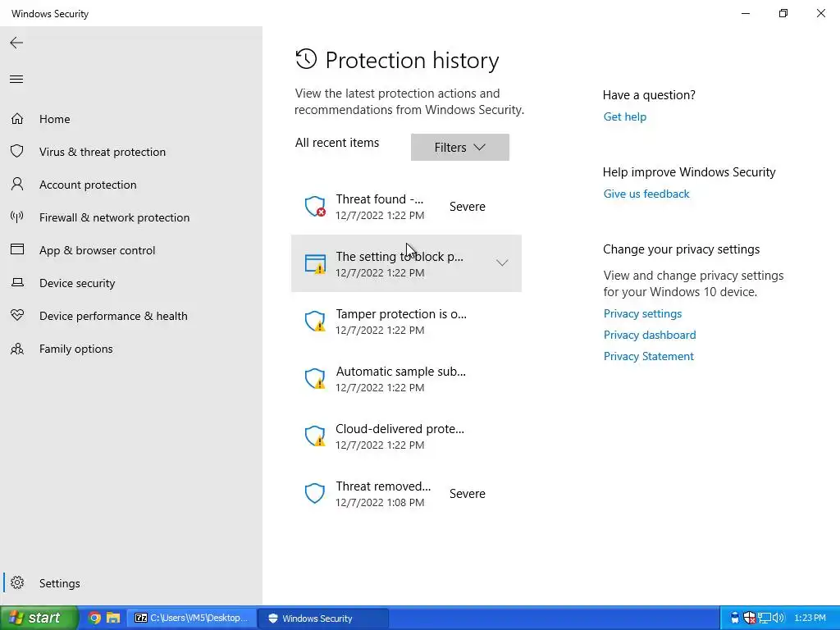The height and width of the screenshot is (630, 840).
Task: Click the Account protection person icon
Action: (17, 184)
